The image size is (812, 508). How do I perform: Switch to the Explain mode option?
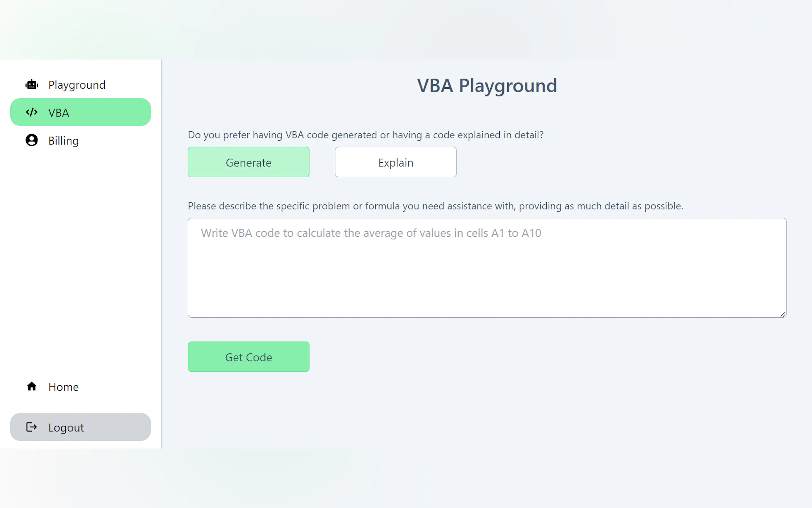395,162
